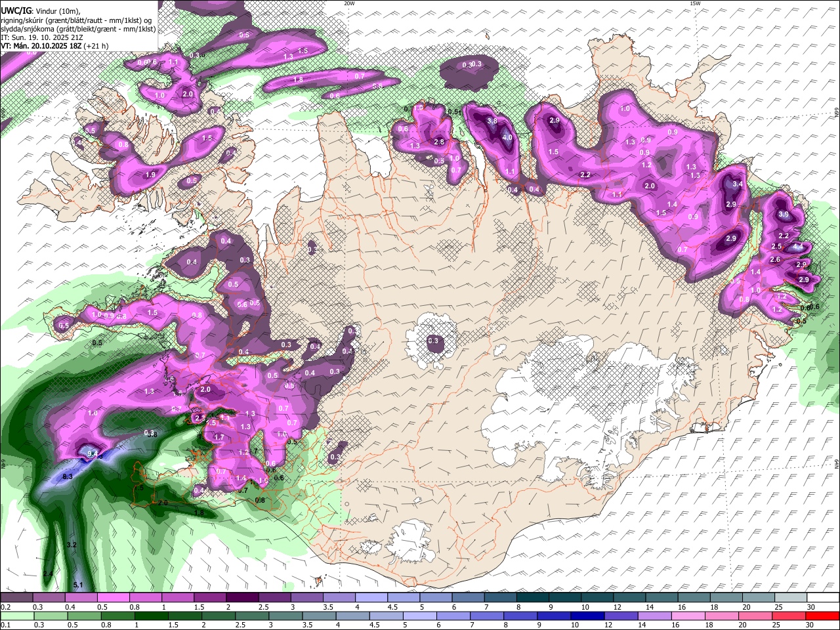Image resolution: width=840 pixels, height=630 pixels.
Task: Click the 15W longitude label
Action: click(x=695, y=3)
